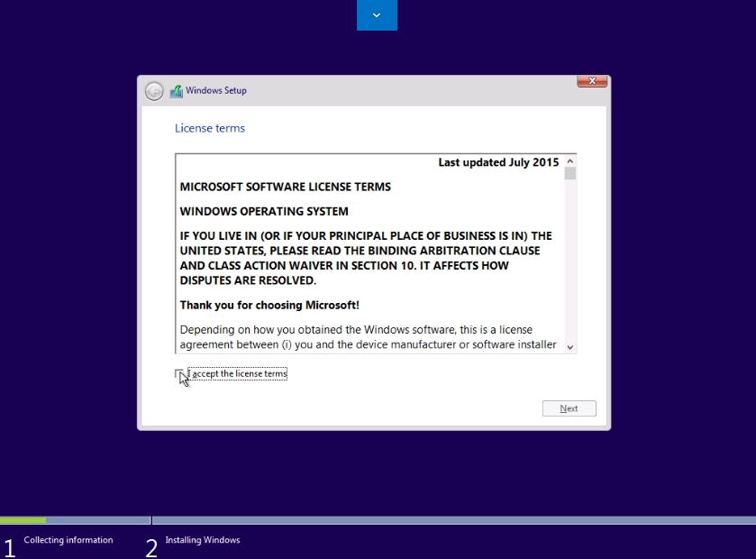Click the back arrow in Windows Setup
This screenshot has height=559, width=756.
point(154,91)
